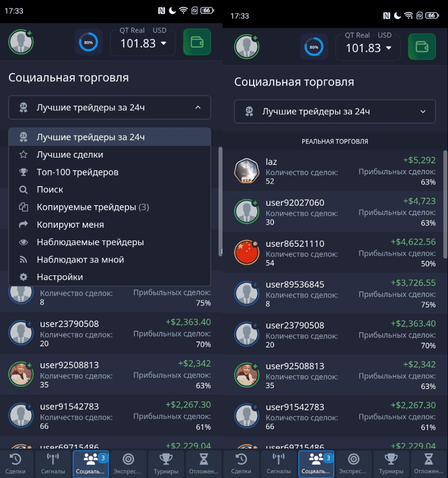Click the gear icon beside 'Настройки'
448x478 pixels.
[23, 277]
